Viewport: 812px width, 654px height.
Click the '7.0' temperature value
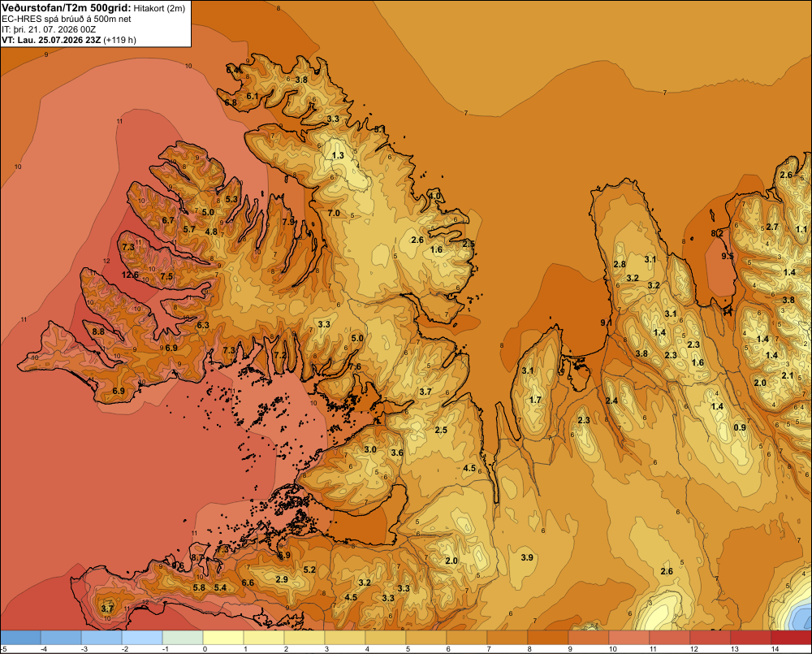click(334, 213)
